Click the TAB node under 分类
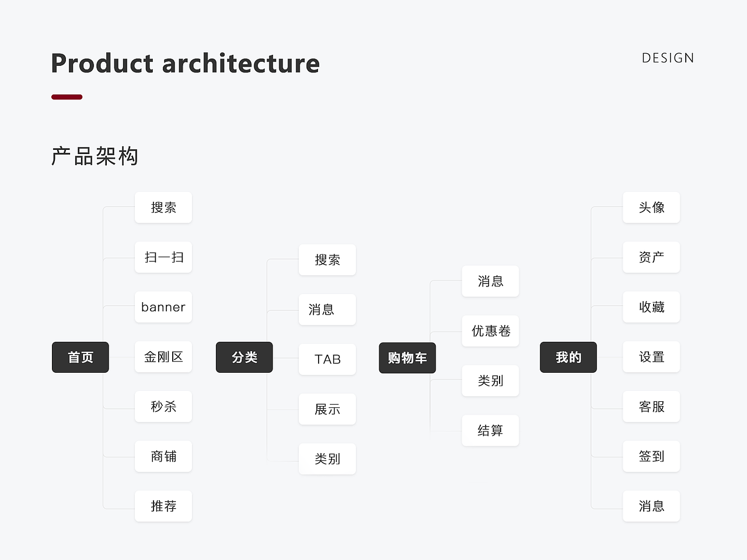 coord(327,359)
